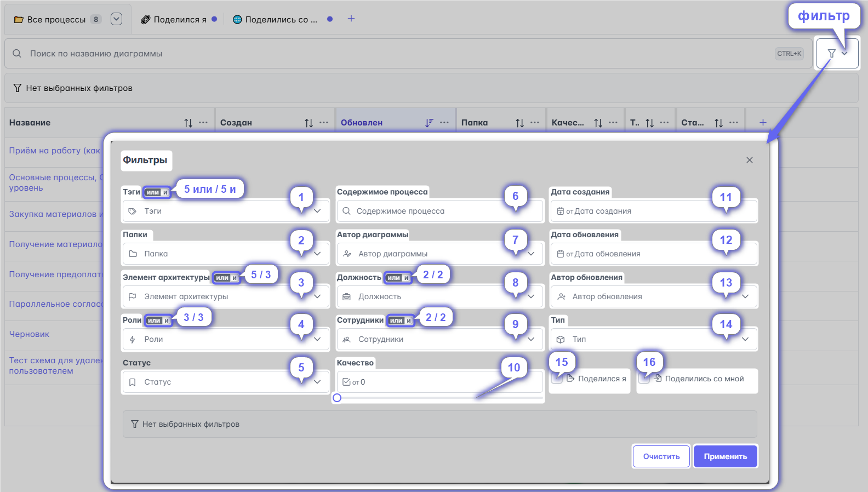Click sort arrows on the Название column

(188, 123)
